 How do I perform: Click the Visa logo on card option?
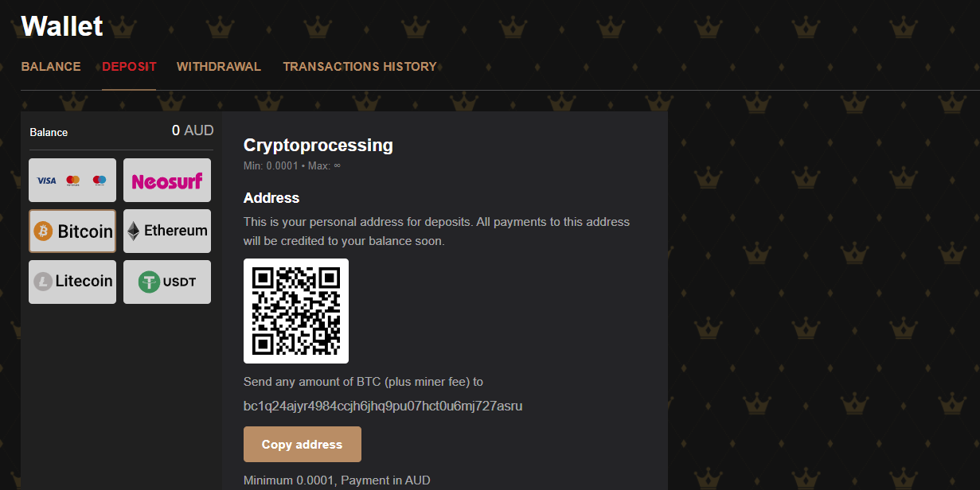click(47, 181)
